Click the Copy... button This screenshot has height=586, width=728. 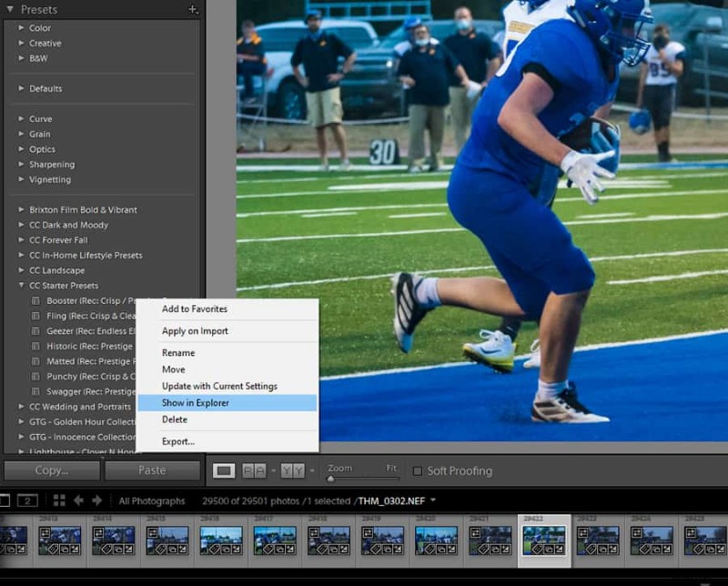click(52, 470)
